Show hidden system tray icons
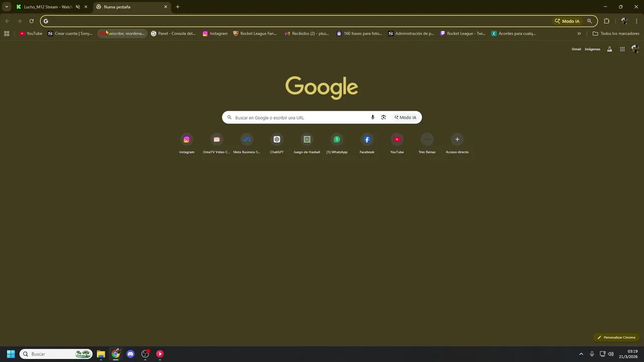This screenshot has height=362, width=644. tap(581, 354)
